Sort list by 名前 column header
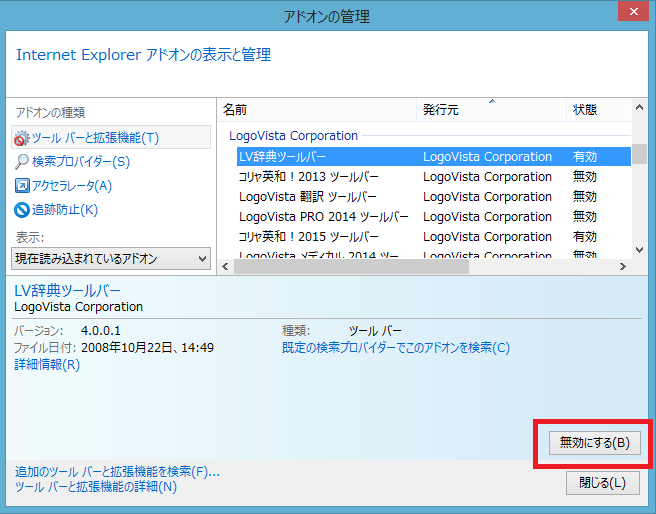Image resolution: width=656 pixels, height=514 pixels. pyautogui.click(x=317, y=110)
